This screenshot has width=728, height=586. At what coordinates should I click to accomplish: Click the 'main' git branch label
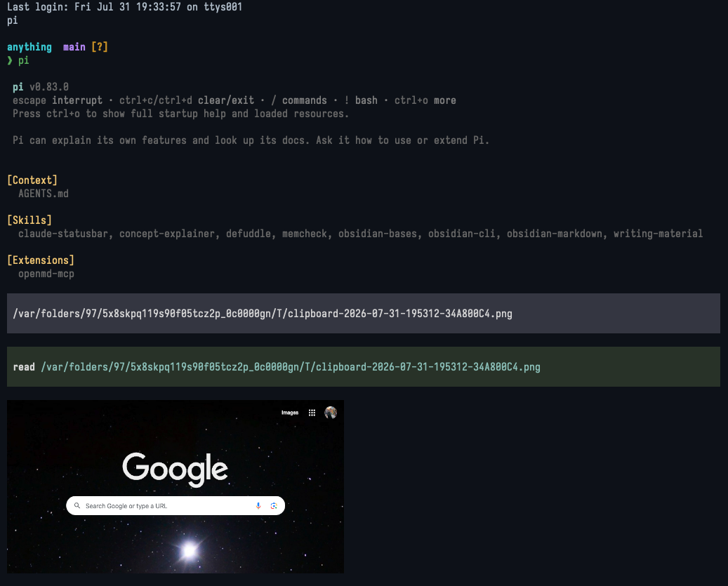tap(74, 47)
